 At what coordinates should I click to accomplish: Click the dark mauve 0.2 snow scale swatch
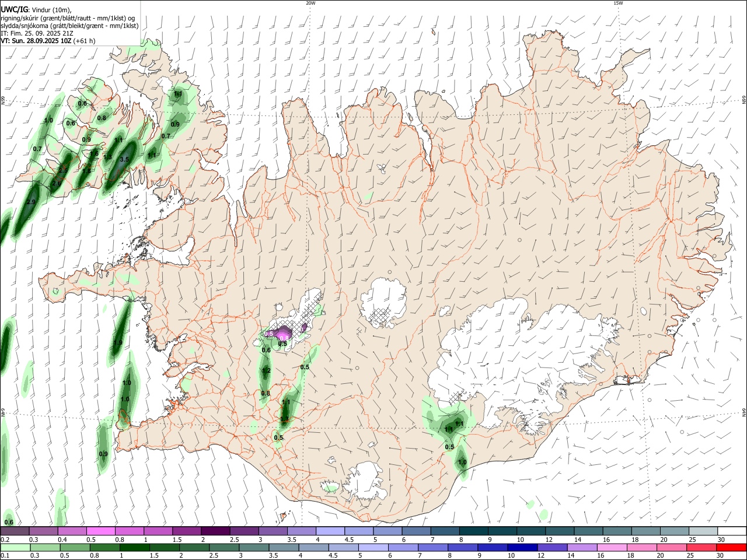click(x=15, y=531)
